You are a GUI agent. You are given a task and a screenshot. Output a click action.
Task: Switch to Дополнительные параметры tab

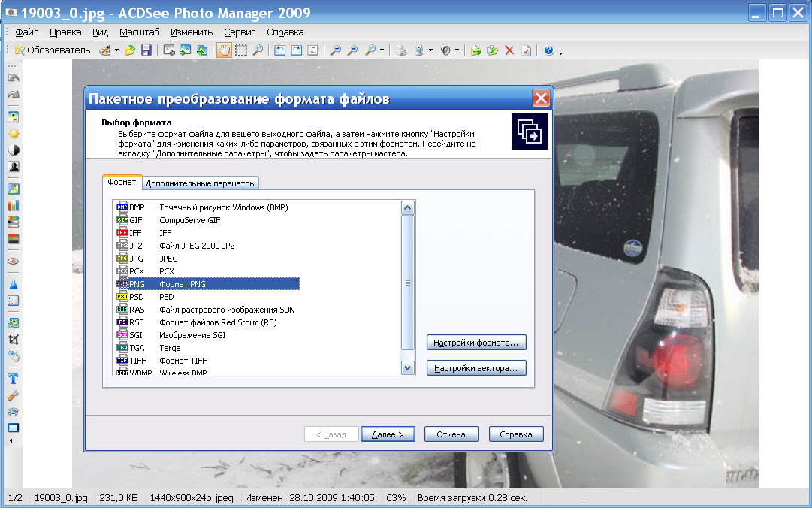(x=201, y=183)
